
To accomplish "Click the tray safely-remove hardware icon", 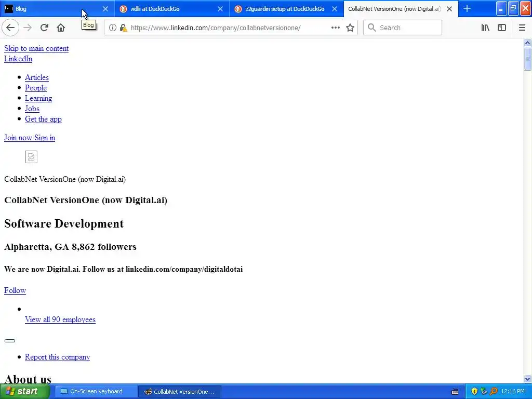I will click(484, 391).
